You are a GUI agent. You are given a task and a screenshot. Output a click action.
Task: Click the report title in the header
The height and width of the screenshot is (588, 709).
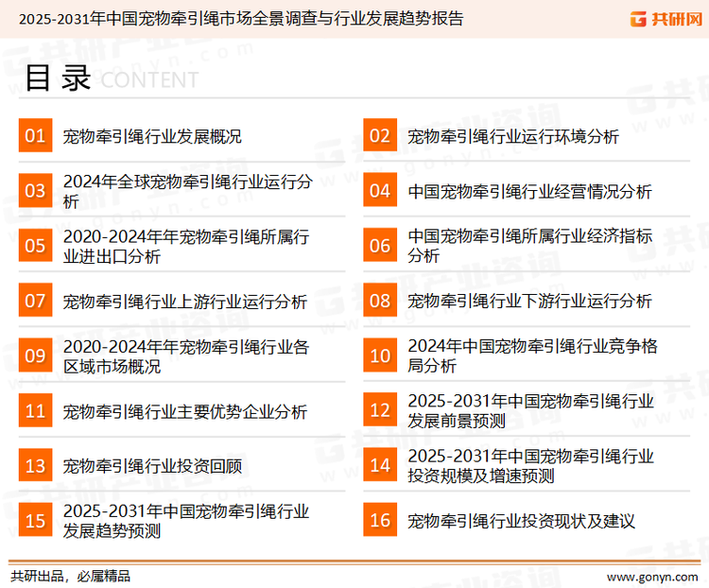coord(241,19)
